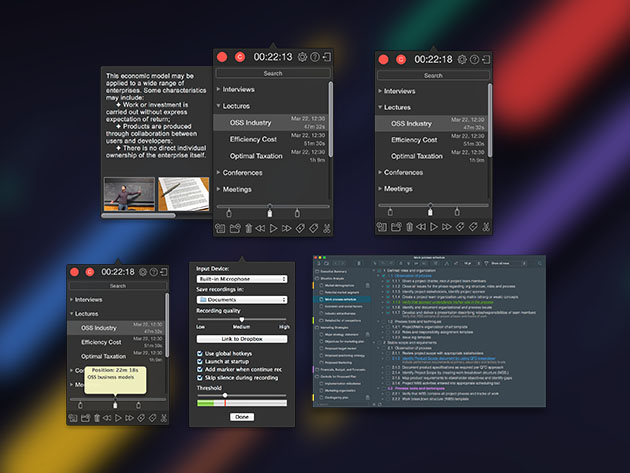This screenshot has width=630, height=473.
Task: Click the white highlighted marker in 00:22:13 window timeline
Action: click(270, 213)
